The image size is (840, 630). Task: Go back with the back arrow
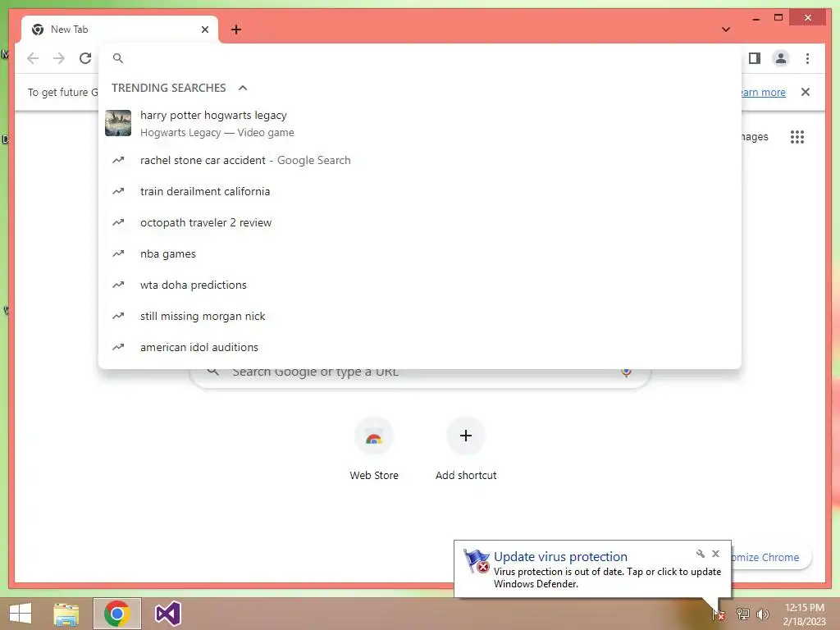[x=33, y=58]
